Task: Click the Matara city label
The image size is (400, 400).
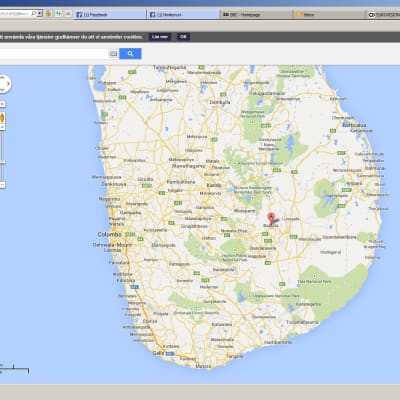Action: pyautogui.click(x=203, y=366)
